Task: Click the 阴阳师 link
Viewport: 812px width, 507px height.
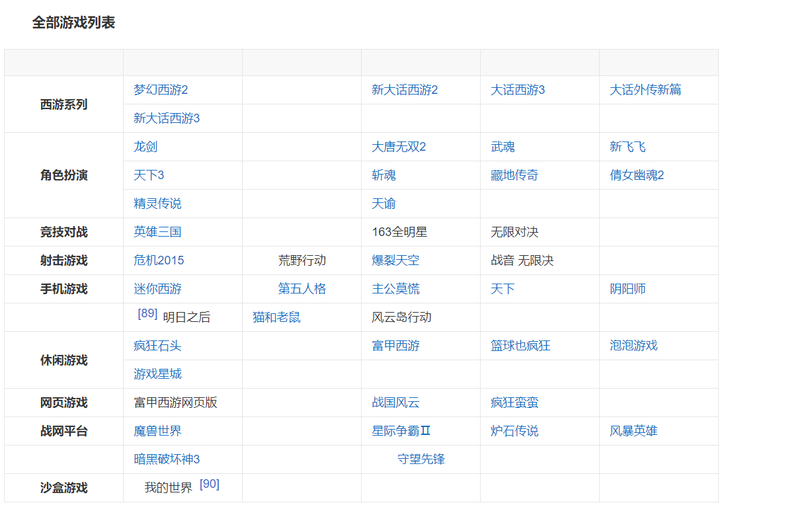Action: [628, 289]
